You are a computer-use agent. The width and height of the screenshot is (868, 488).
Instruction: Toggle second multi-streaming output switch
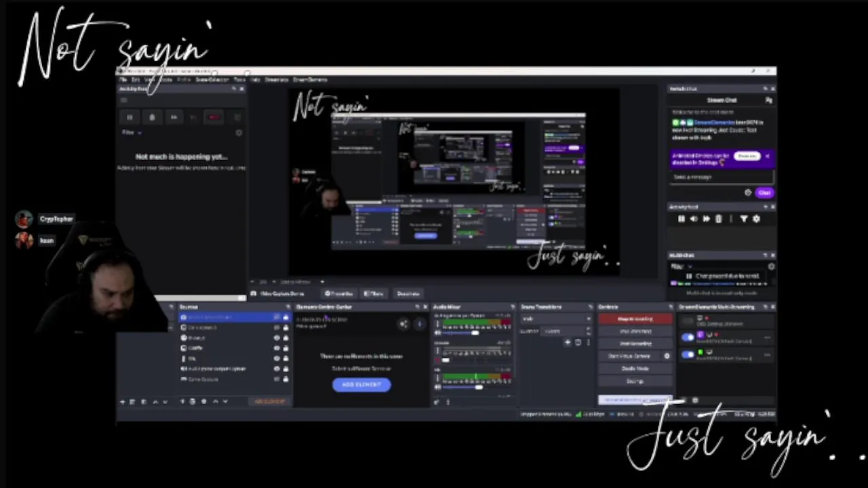click(x=688, y=337)
